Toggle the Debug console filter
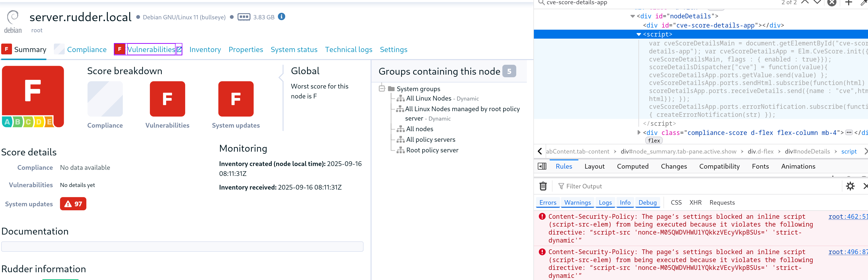Screen dimensions: 868x280 click(648, 203)
